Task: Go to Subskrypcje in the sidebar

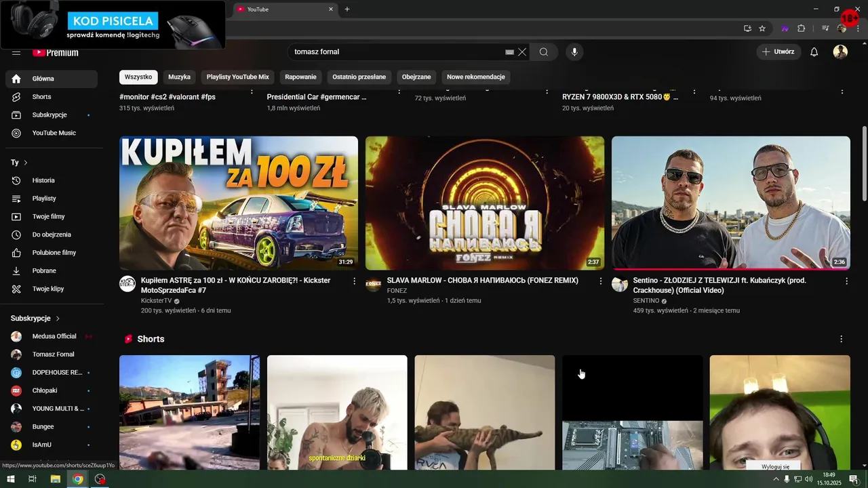Action: [52, 115]
